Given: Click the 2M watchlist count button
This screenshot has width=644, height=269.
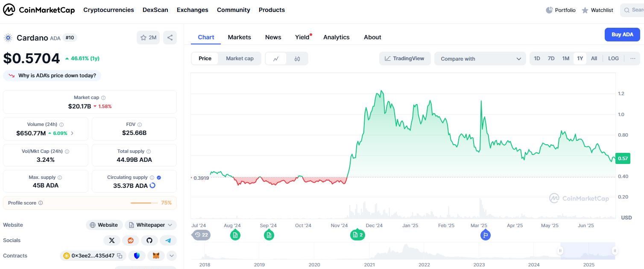Looking at the screenshot, I should point(148,38).
